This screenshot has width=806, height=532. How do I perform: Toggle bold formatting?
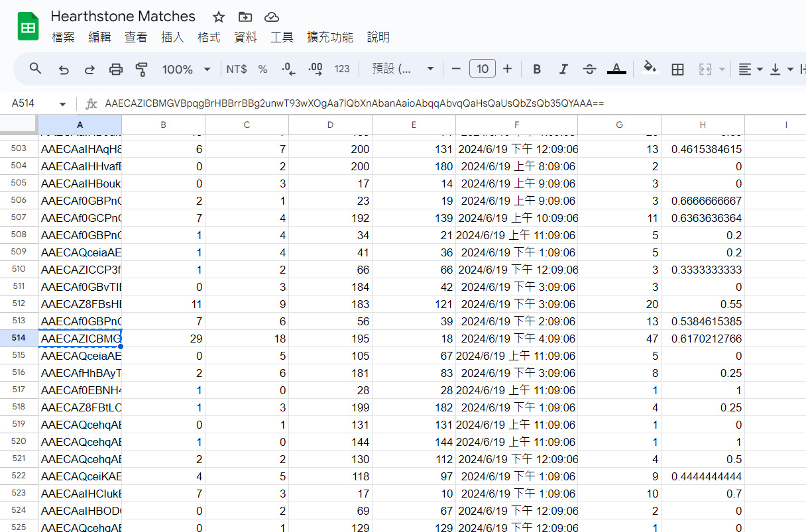pos(537,69)
